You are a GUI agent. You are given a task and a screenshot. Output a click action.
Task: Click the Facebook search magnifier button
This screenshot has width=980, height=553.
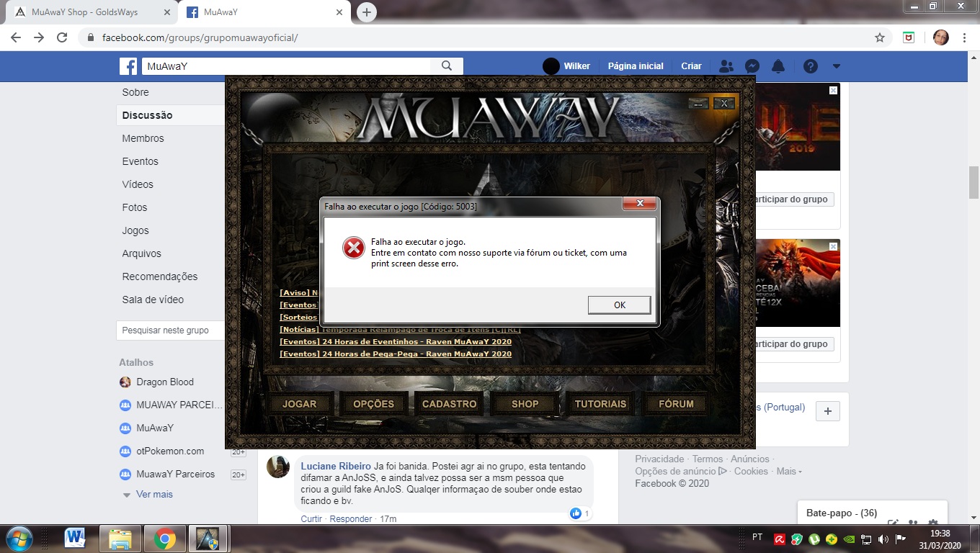pyautogui.click(x=447, y=66)
